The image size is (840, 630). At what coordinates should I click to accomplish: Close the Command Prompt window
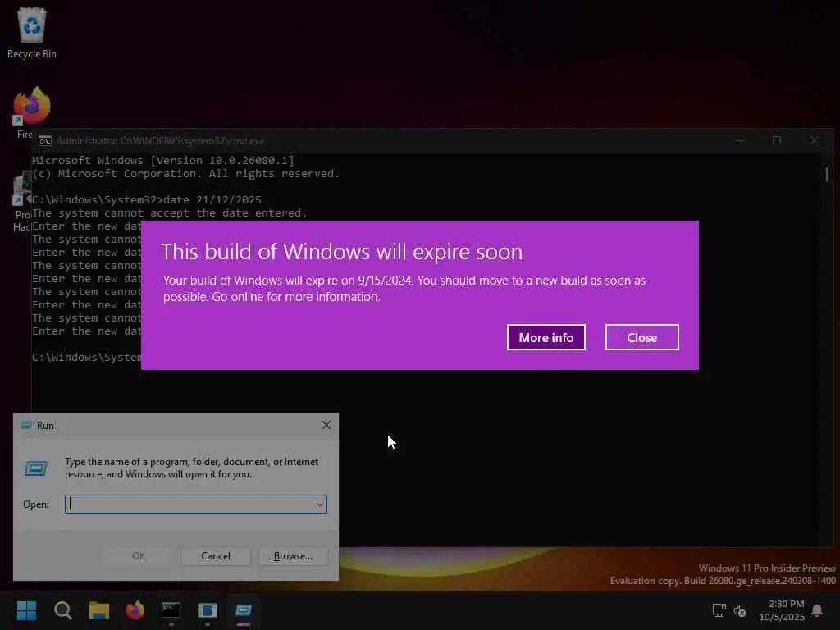click(x=815, y=140)
